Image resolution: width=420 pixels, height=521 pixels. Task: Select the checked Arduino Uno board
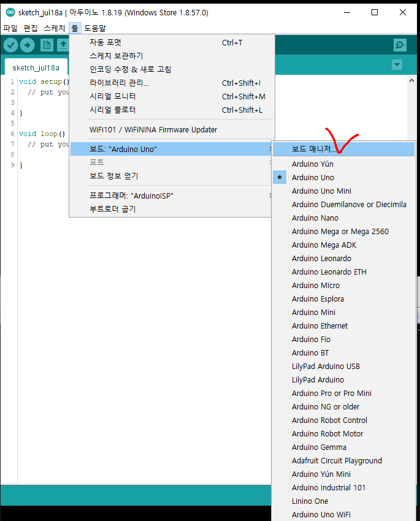pyautogui.click(x=343, y=177)
